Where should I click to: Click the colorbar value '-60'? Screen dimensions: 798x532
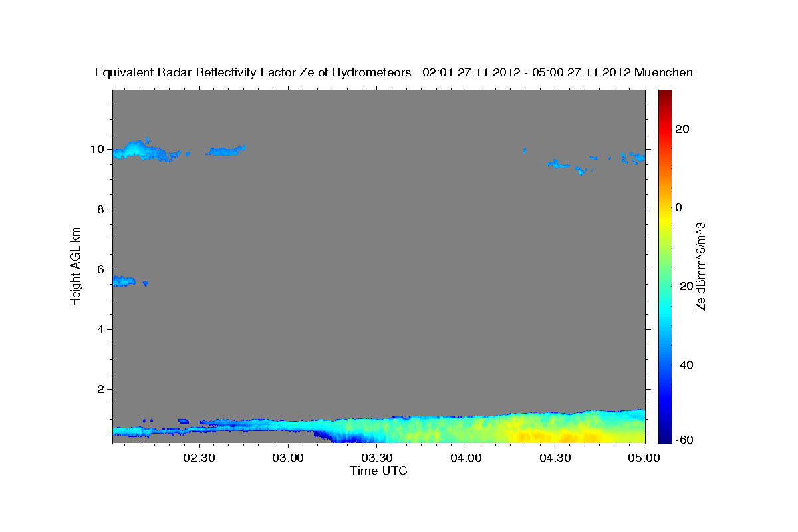(684, 440)
